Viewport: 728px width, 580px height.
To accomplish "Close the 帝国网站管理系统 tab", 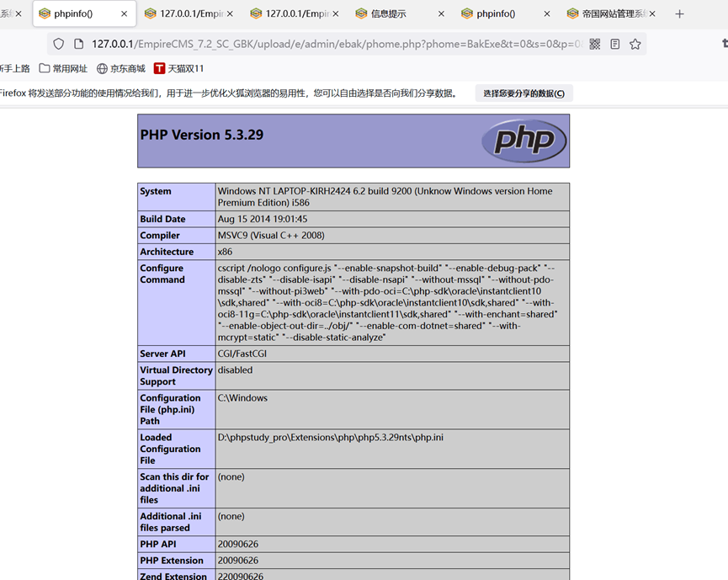I will coord(652,14).
